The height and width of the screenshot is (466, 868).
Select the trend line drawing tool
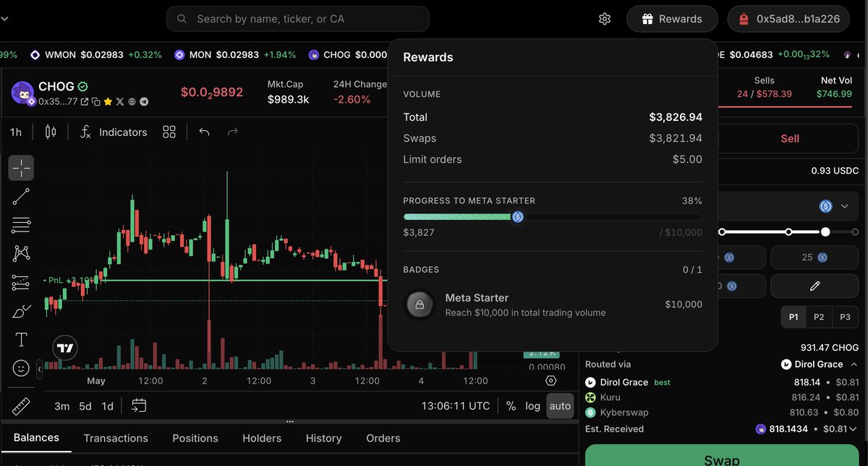click(x=21, y=196)
